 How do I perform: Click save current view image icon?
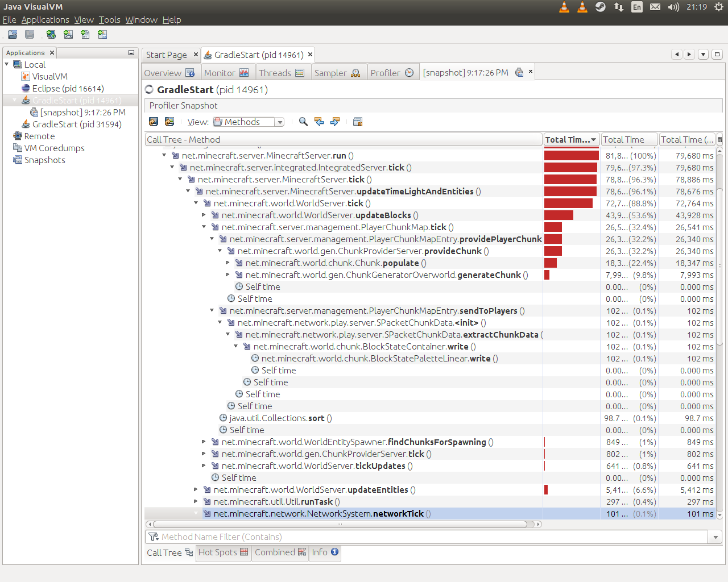(x=169, y=122)
